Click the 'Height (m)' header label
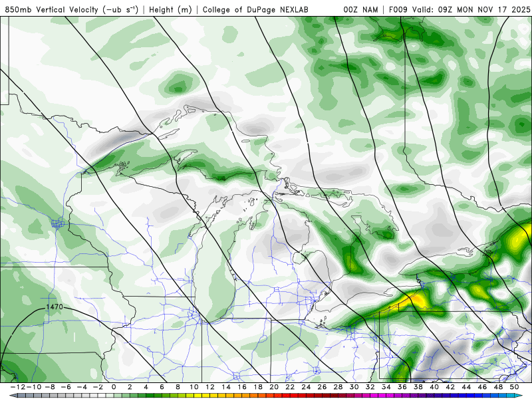 point(170,9)
